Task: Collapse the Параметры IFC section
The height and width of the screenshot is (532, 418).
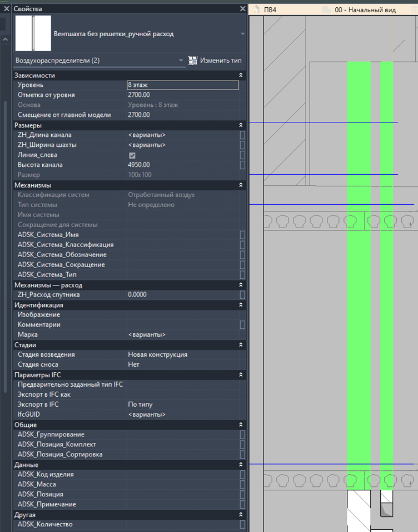Action: pyautogui.click(x=241, y=375)
